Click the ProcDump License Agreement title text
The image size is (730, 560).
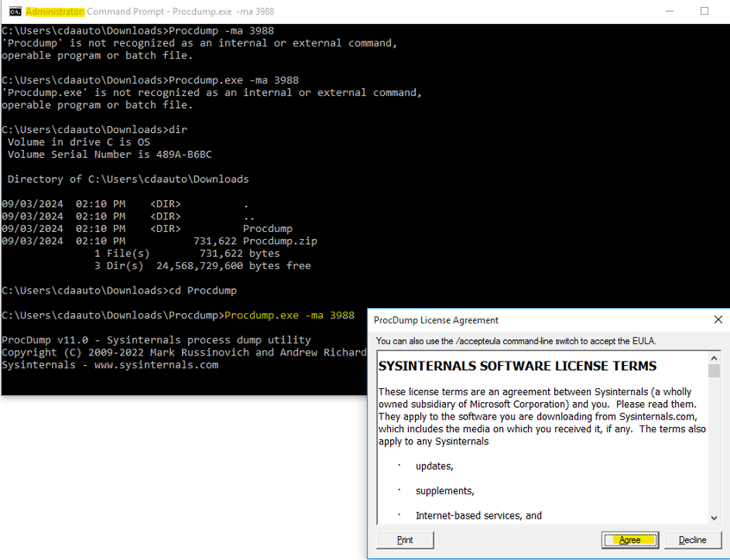coord(436,320)
